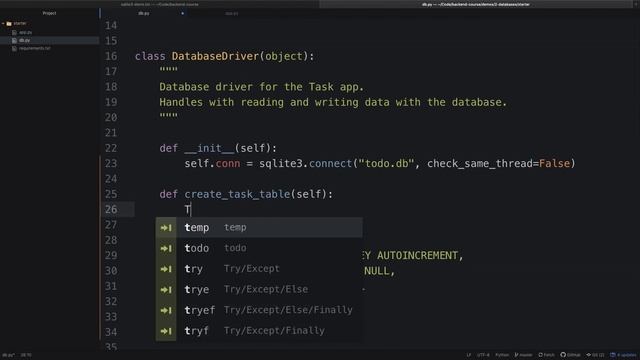
Task: Choose the temp autocomplete suggestion
Action: (259, 227)
